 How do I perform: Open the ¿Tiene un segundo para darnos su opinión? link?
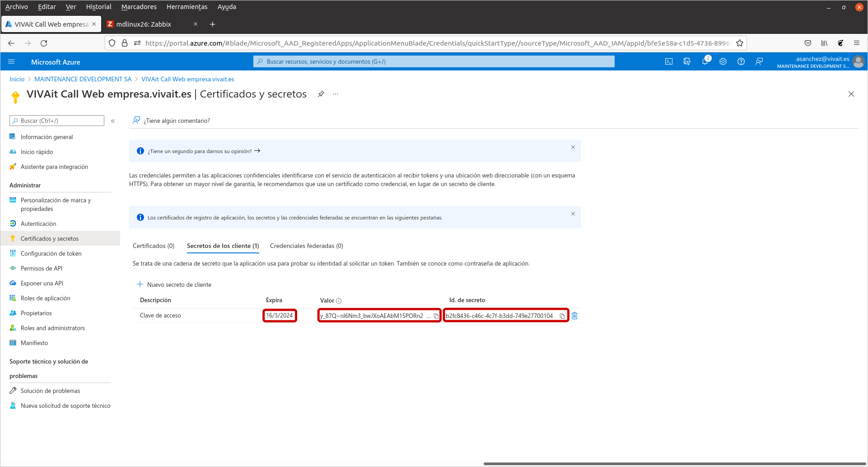[204, 151]
